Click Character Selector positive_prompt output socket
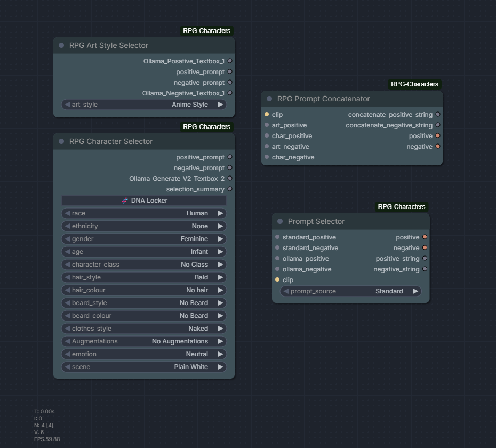The width and height of the screenshot is (496, 448). pyautogui.click(x=230, y=157)
